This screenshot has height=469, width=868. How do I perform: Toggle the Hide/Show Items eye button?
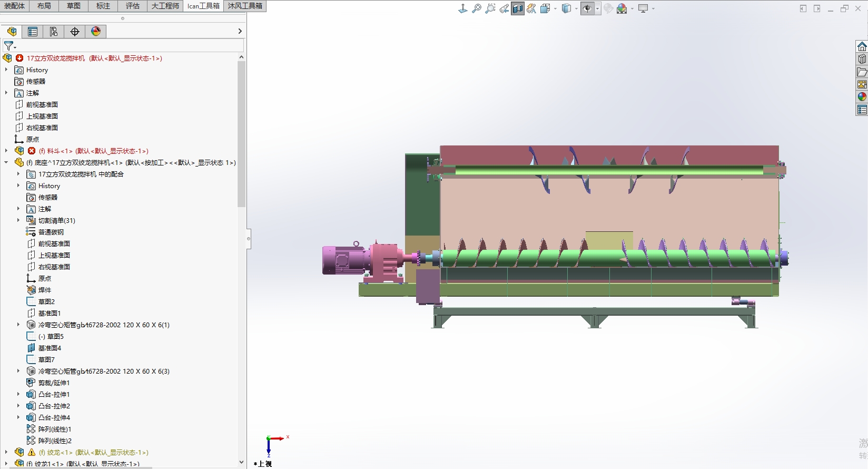click(x=587, y=8)
